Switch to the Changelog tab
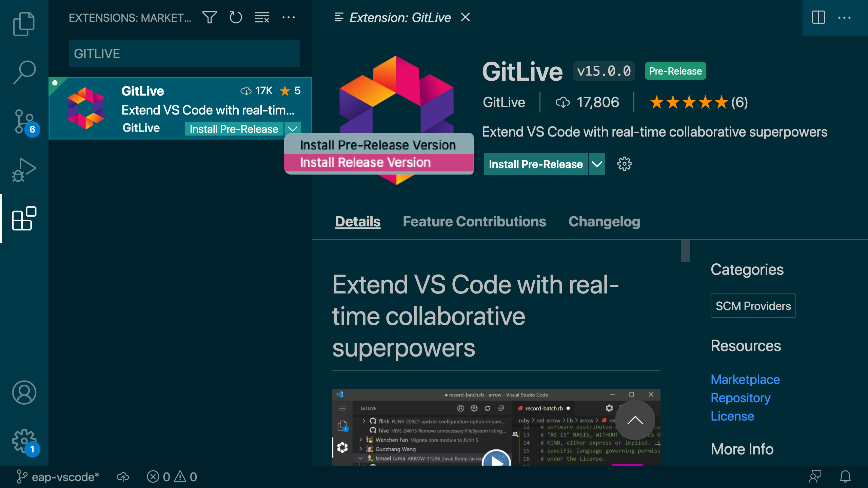 (604, 222)
